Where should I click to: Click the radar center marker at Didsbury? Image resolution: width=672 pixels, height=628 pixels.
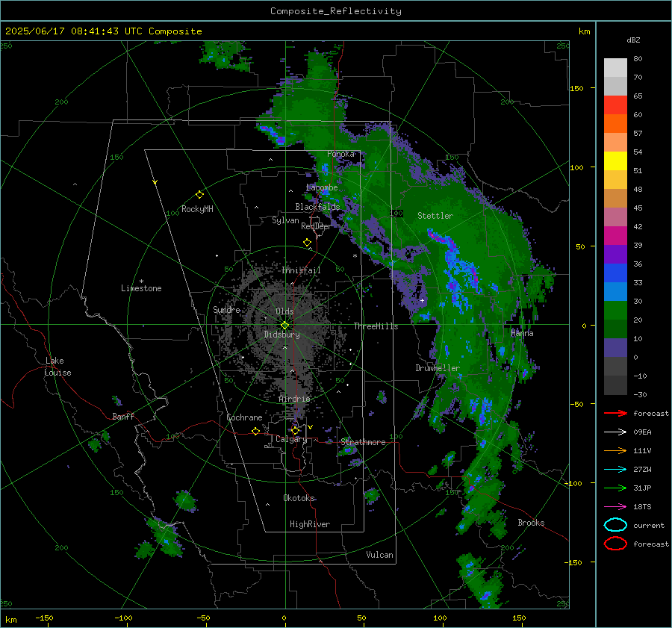point(284,326)
